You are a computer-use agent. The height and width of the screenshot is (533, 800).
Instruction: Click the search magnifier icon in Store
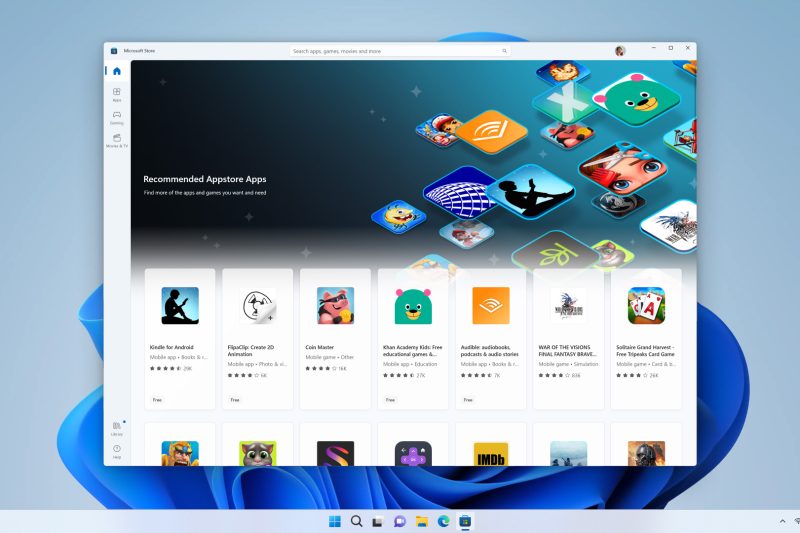click(504, 51)
